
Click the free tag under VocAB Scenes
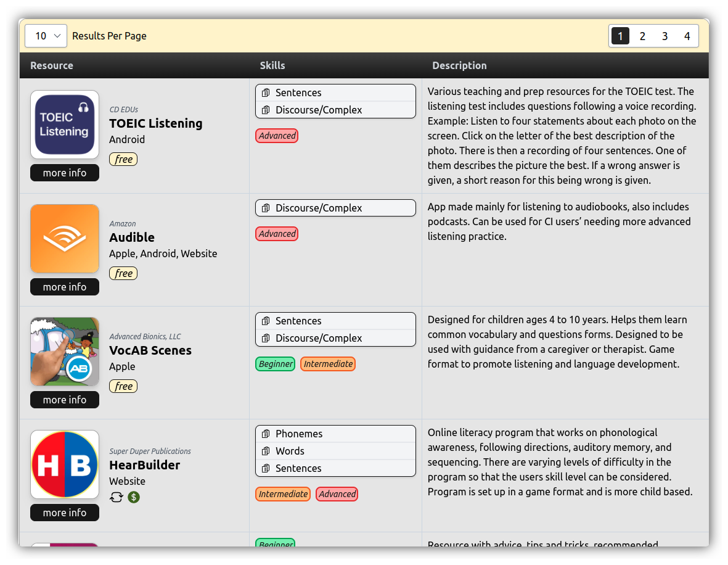[x=123, y=386]
